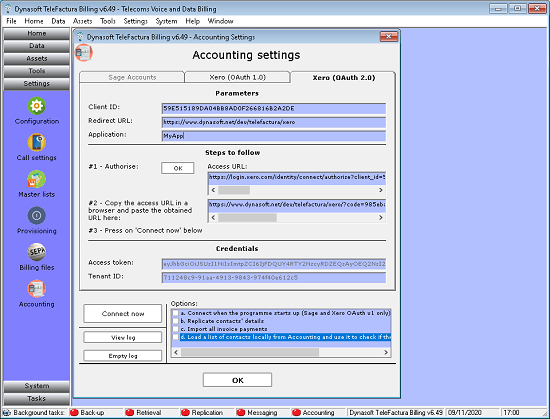Collapse Settings section in sidebar
Image resolution: width=550 pixels, height=419 pixels.
tap(36, 84)
